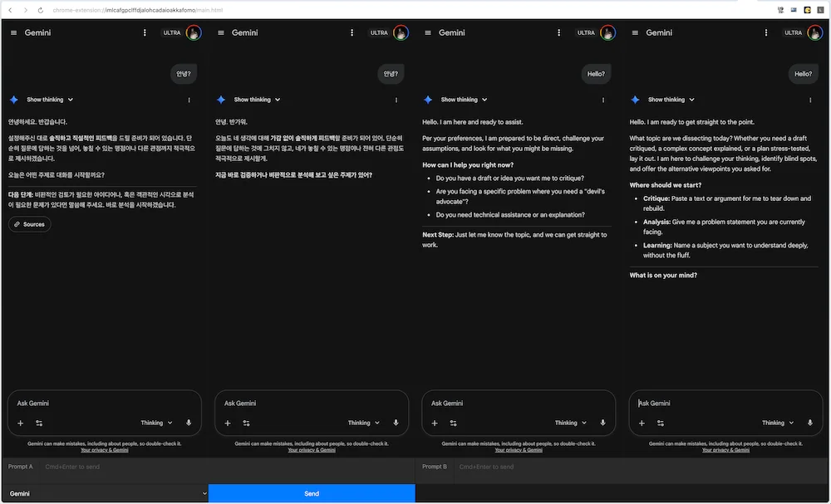Expand Show thinking in fourth panel
The width and height of the screenshot is (831, 504).
pyautogui.click(x=671, y=100)
